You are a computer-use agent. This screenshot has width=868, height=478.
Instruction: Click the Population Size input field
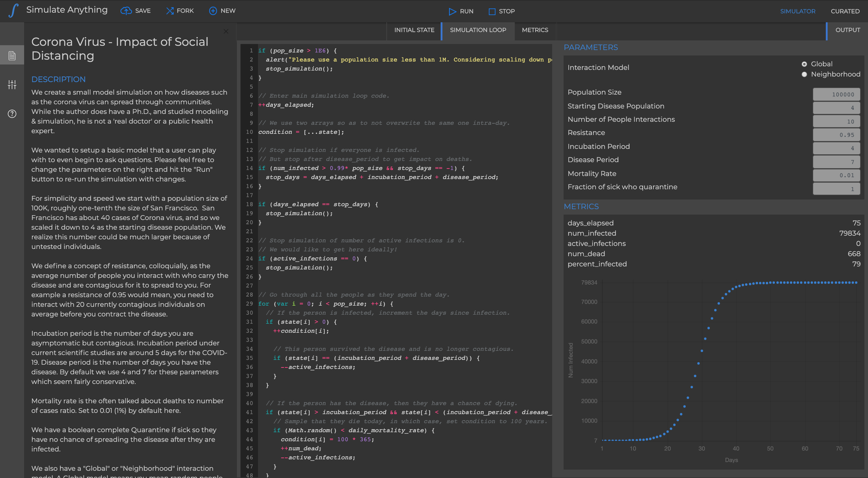point(836,95)
